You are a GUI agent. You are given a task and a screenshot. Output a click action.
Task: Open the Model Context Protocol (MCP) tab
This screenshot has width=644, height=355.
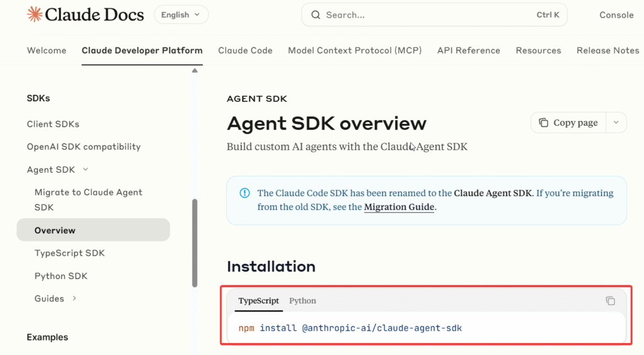pyautogui.click(x=355, y=50)
